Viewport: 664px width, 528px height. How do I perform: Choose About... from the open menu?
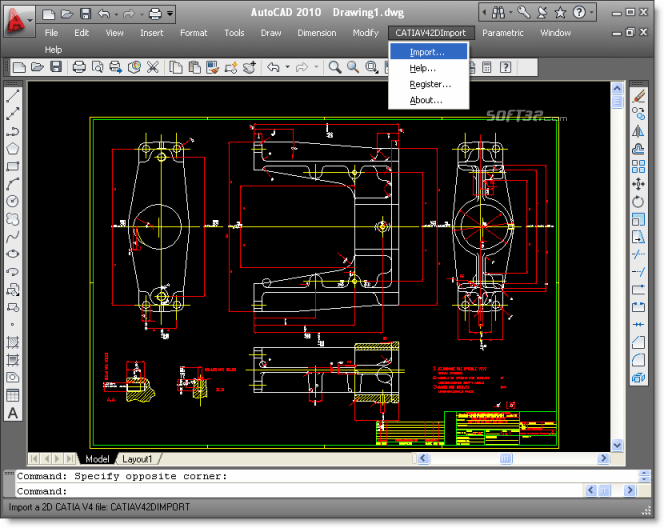tap(429, 100)
